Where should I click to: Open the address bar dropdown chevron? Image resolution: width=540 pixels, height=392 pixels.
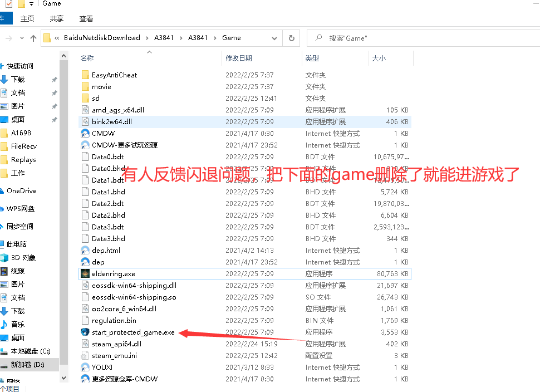[x=274, y=38]
